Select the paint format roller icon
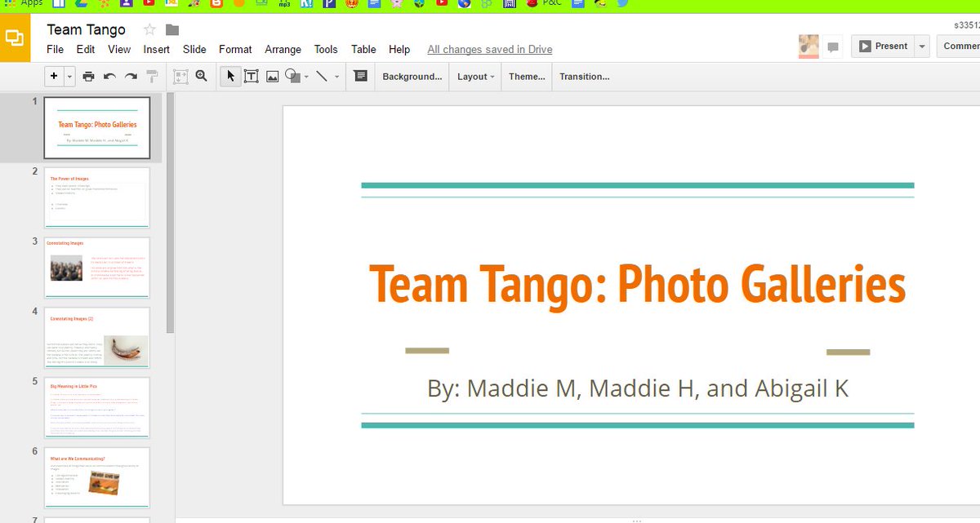980x523 pixels. point(152,77)
